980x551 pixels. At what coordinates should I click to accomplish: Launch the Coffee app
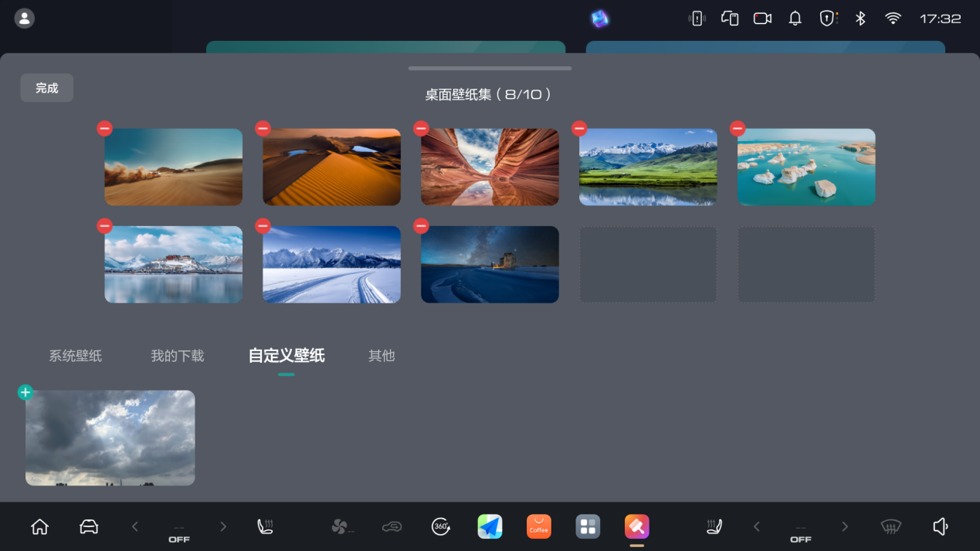pos(538,526)
